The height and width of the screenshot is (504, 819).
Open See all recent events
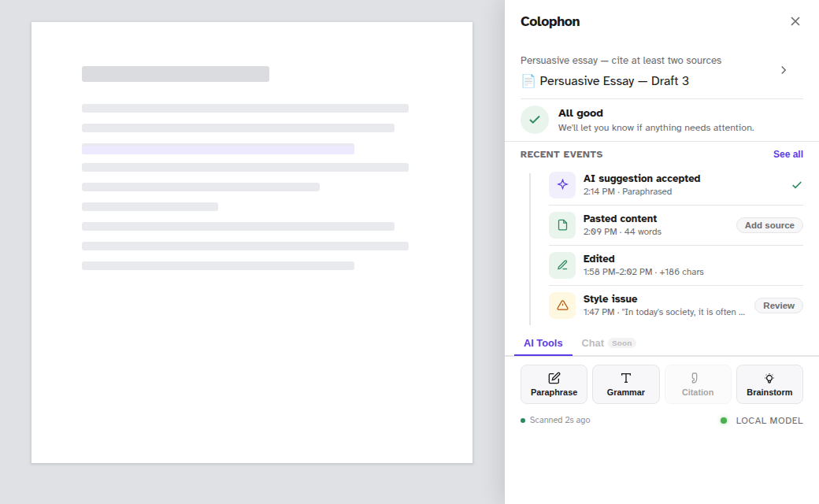pos(787,154)
